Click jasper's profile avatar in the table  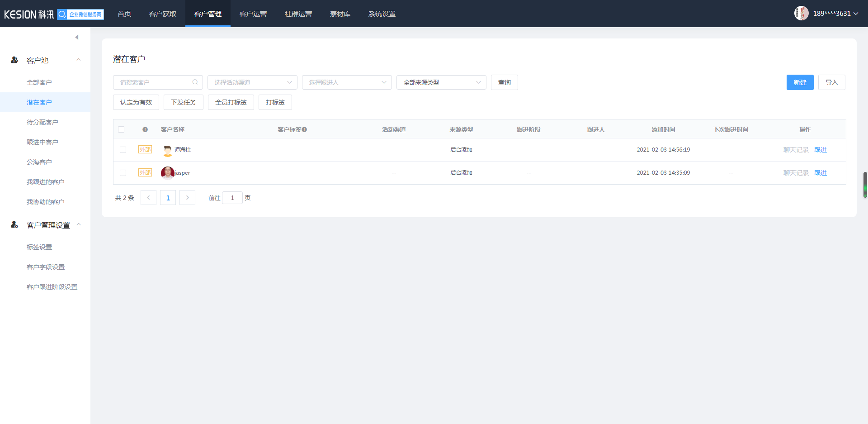coord(167,173)
